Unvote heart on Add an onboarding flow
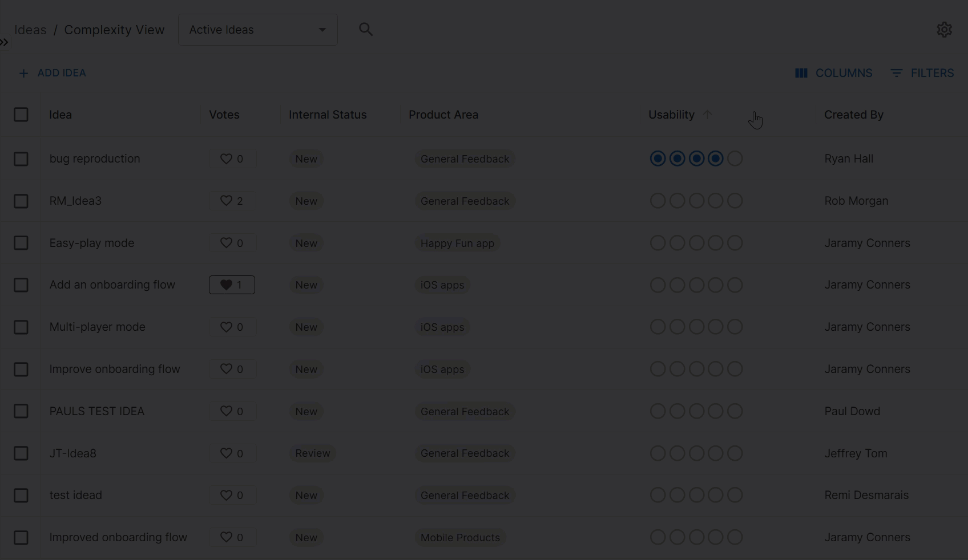This screenshot has height=560, width=968. (x=226, y=285)
